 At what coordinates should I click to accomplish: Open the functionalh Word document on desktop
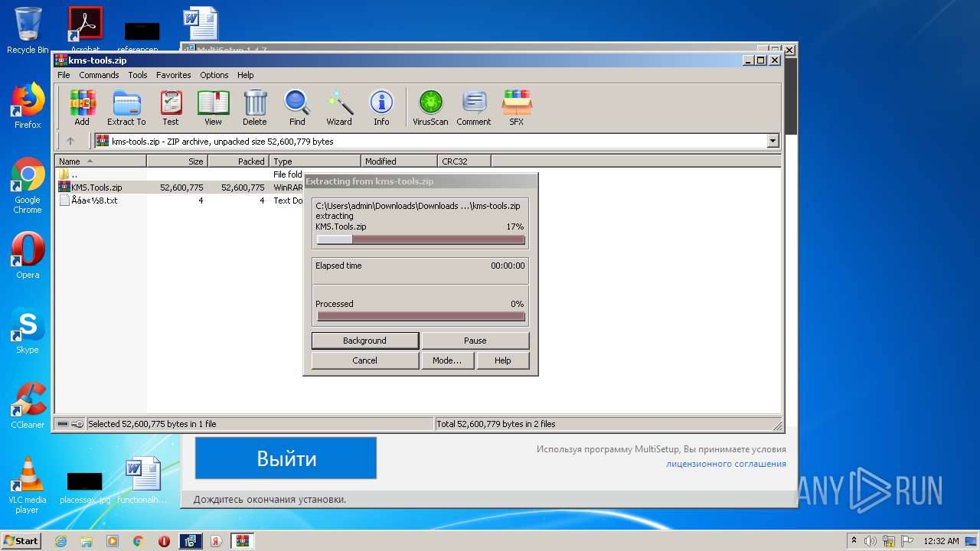click(142, 481)
